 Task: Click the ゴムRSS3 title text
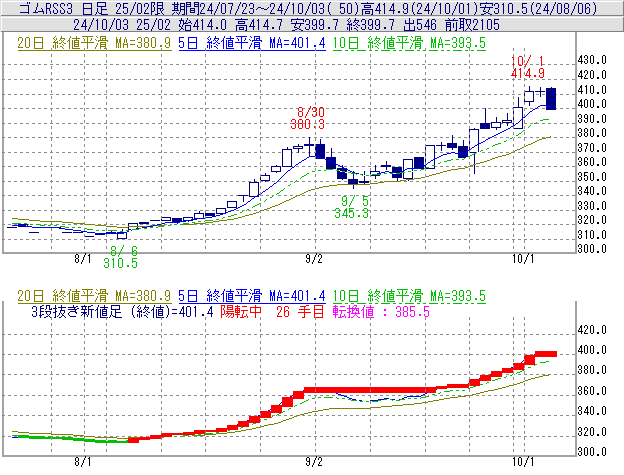point(46,8)
